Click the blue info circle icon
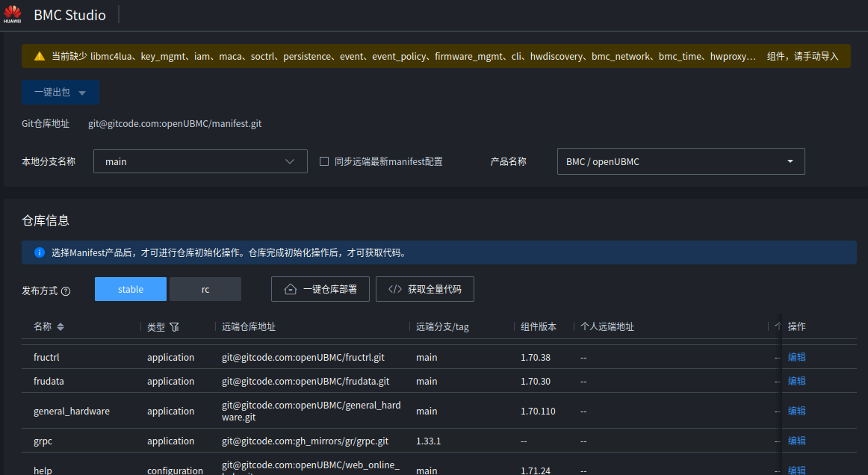868x475 pixels. 39,252
